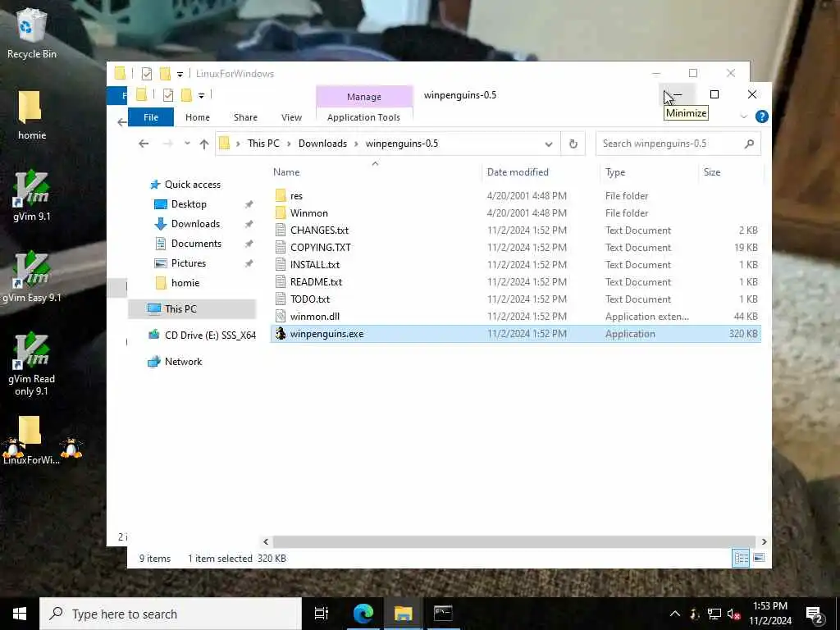840x630 pixels.
Task: Open the File menu tab
Action: pyautogui.click(x=151, y=117)
